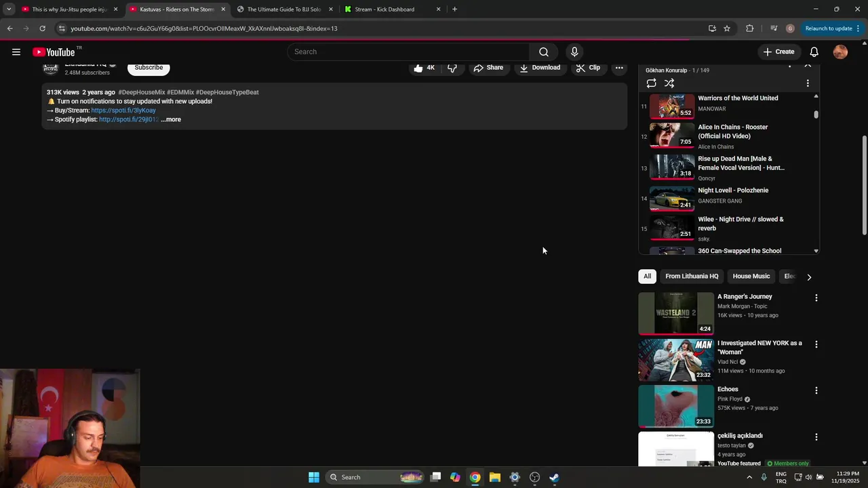The width and height of the screenshot is (868, 488).
Task: Go to the YouTube home logo
Action: tap(54, 52)
